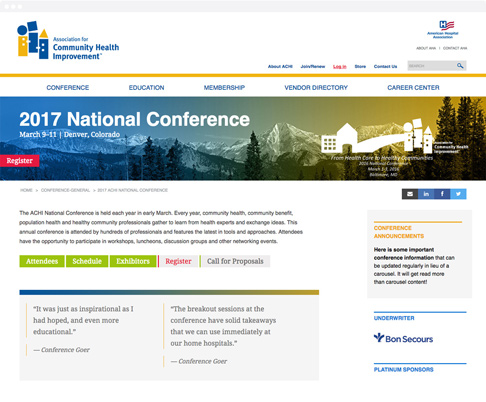Share on LinkedIn icon
Screen dimensions: 486x402
pos(426,194)
